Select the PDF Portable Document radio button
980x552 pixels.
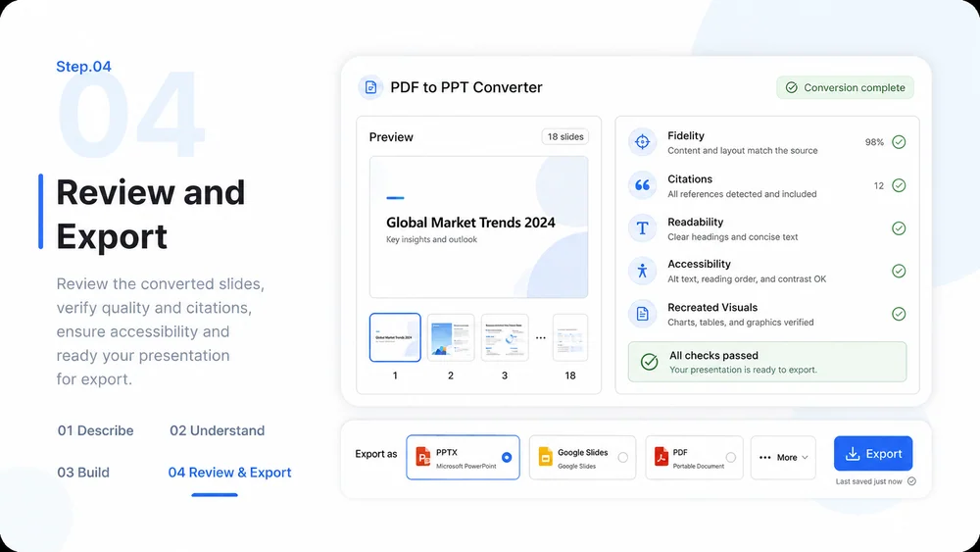(x=731, y=458)
